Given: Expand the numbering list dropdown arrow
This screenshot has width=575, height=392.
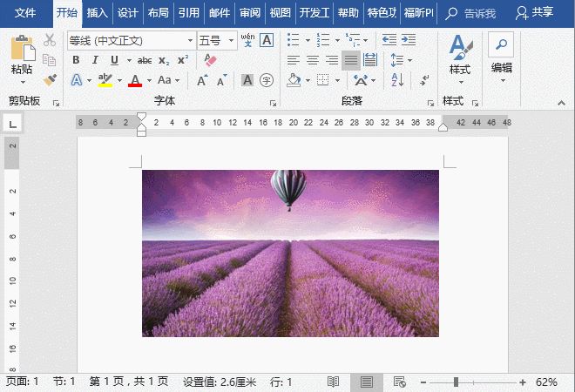Looking at the screenshot, I should point(337,40).
